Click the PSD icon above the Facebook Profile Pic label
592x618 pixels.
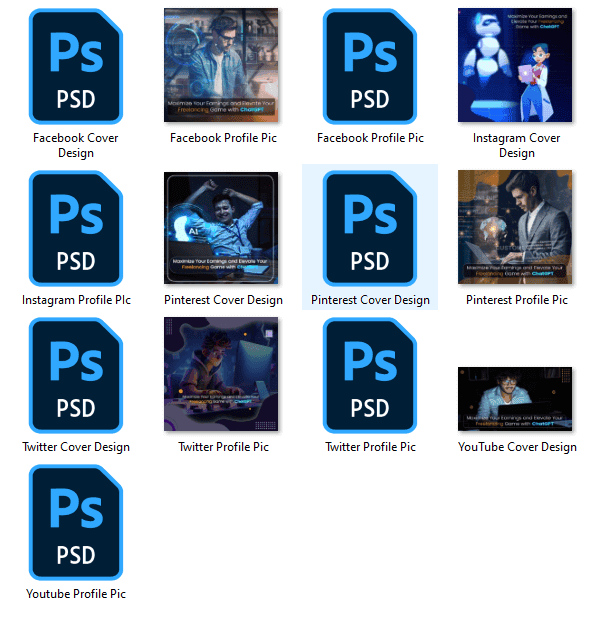point(370,66)
